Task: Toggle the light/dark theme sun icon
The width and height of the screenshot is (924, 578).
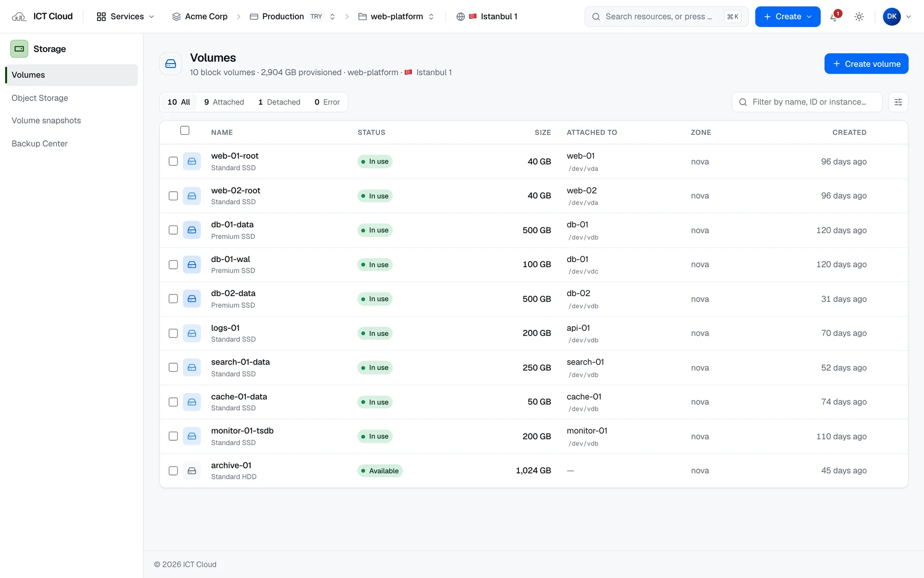Action: (859, 17)
